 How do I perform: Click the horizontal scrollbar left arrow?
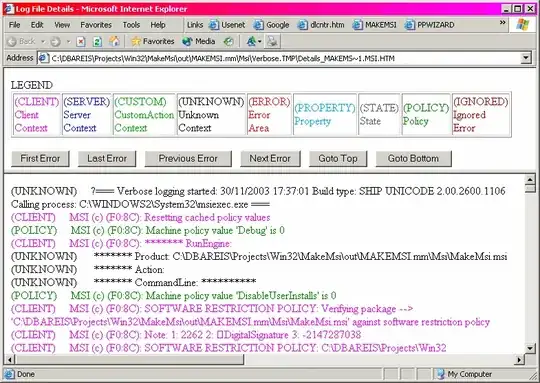(10, 360)
